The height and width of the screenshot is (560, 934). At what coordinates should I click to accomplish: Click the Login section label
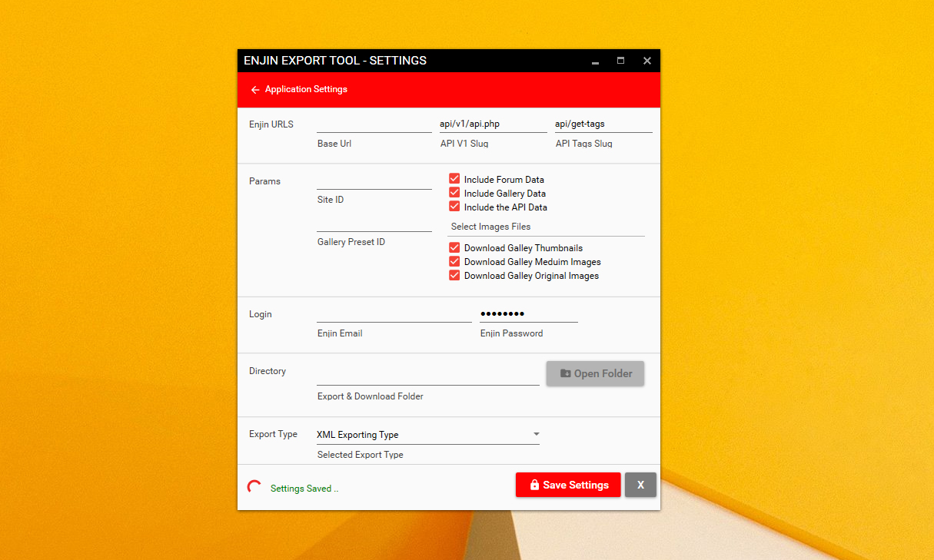[261, 314]
